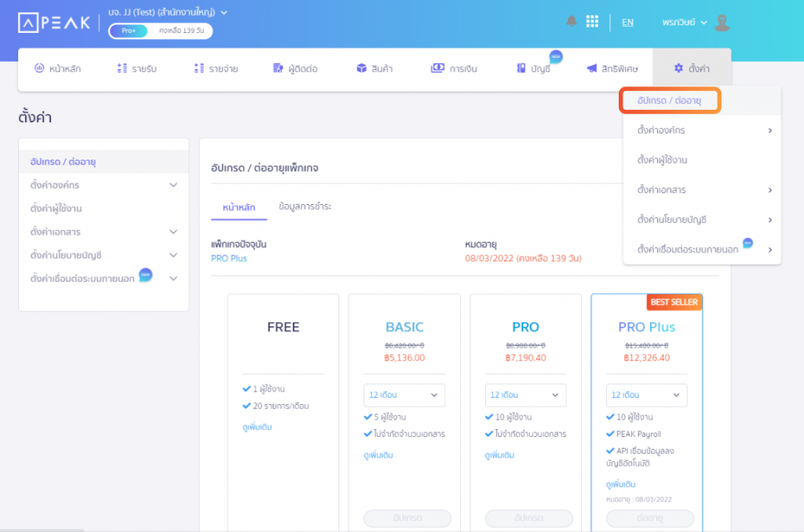Click the FREE plan title
The image size is (804, 532).
(283, 327)
